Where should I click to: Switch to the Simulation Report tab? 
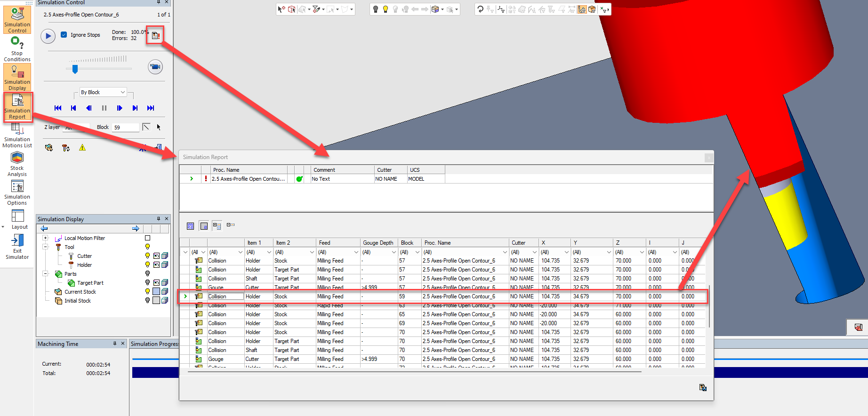(x=17, y=107)
